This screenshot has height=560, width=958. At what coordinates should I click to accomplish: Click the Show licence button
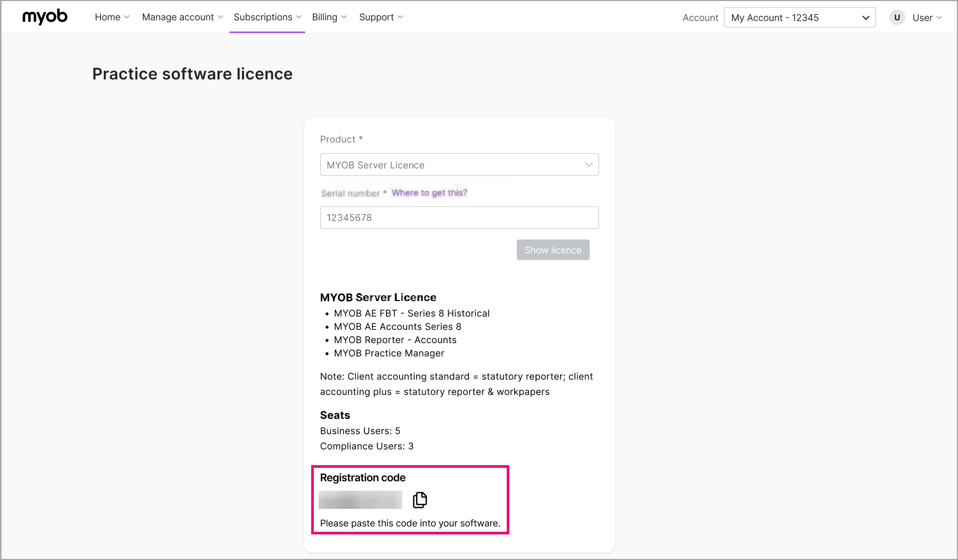coord(553,250)
